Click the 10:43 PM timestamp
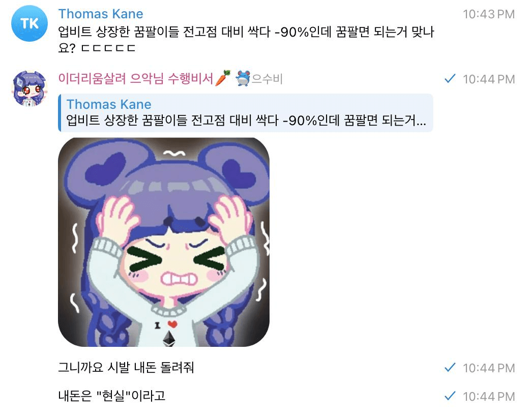The width and height of the screenshot is (532, 415). click(489, 14)
